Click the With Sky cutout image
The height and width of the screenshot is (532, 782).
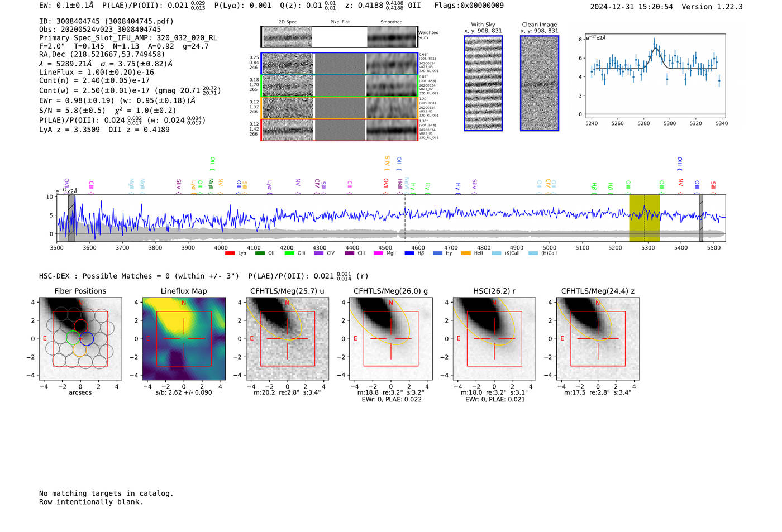483,83
